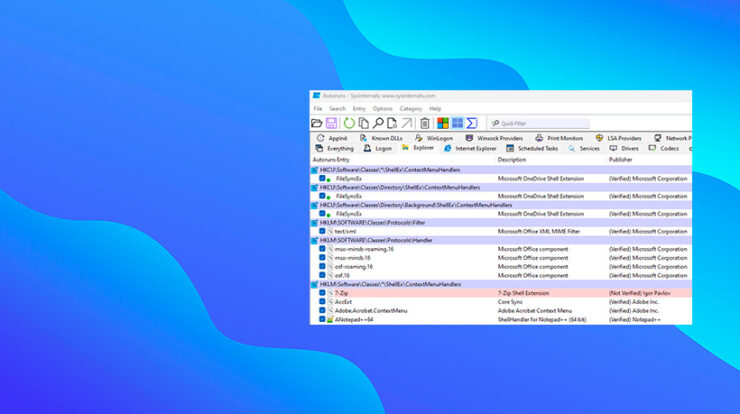This screenshot has width=740, height=414.
Task: Toggle the Adobe.Acrobat.ContextMenu checkbox
Action: 323,311
